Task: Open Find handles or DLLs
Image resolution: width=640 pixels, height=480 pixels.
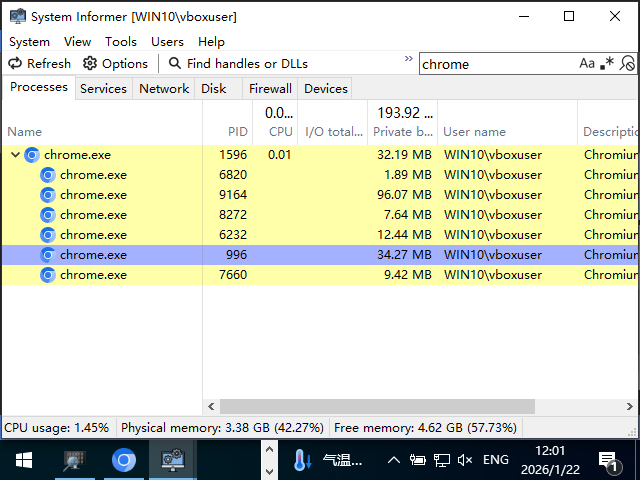Action: click(x=238, y=64)
